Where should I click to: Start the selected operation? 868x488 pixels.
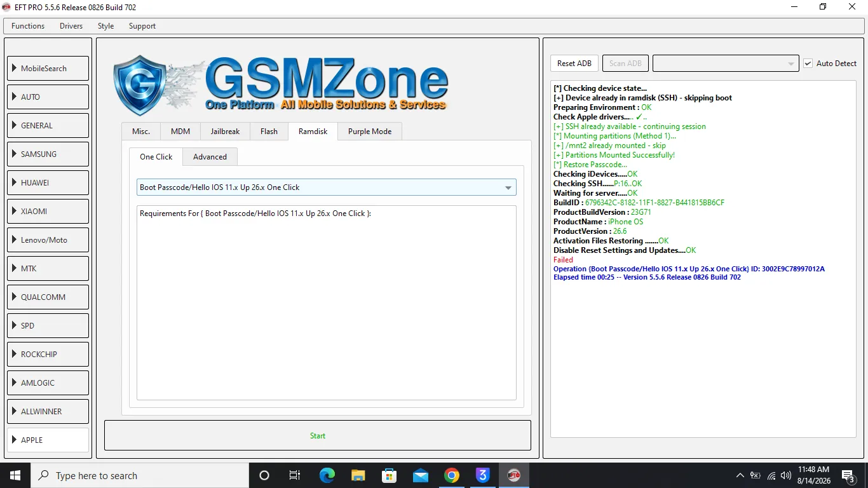[318, 436]
